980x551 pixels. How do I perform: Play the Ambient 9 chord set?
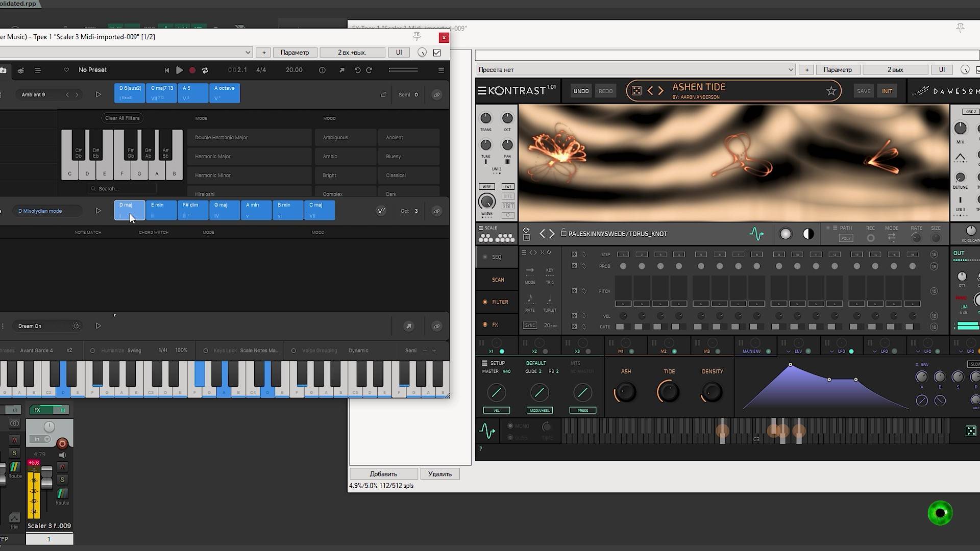pyautogui.click(x=98, y=94)
